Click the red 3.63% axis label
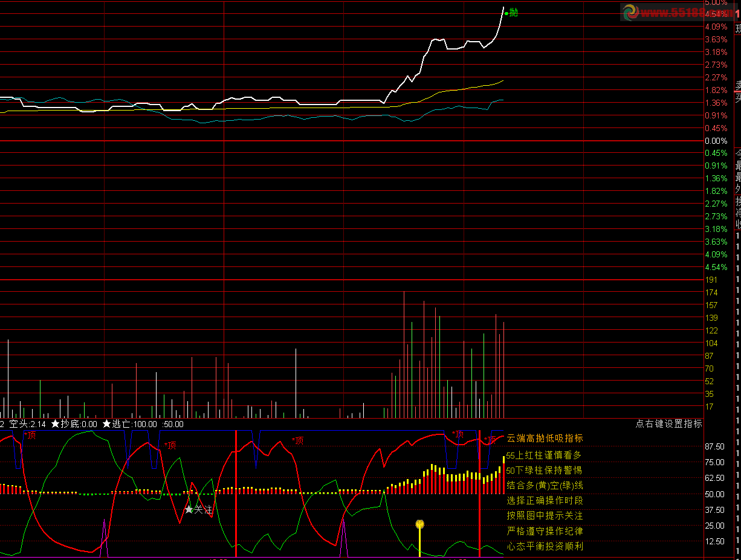Screen dimensions: 741x560 point(716,39)
